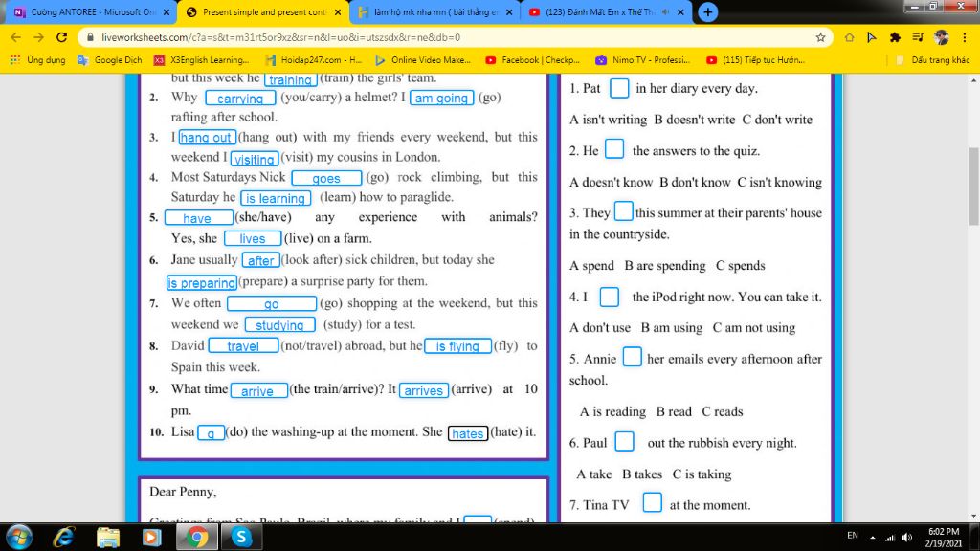Open the Dấu trang khác bookmarks folder
Screen dimensions: 980x551
[x=933, y=60]
